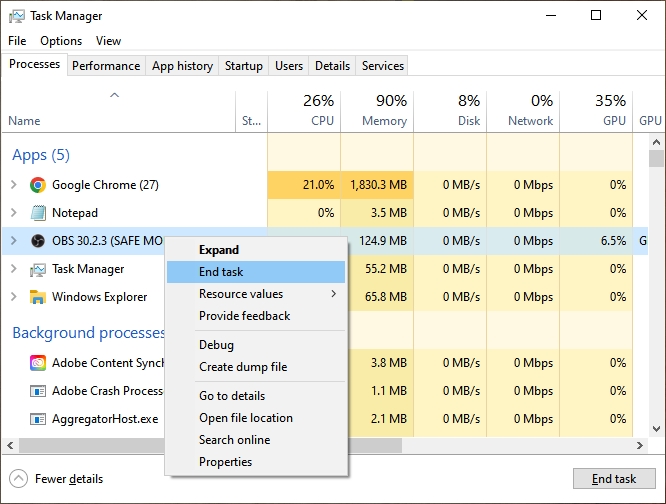Click the Status (St...) column header
This screenshot has height=504, width=666.
tap(251, 111)
